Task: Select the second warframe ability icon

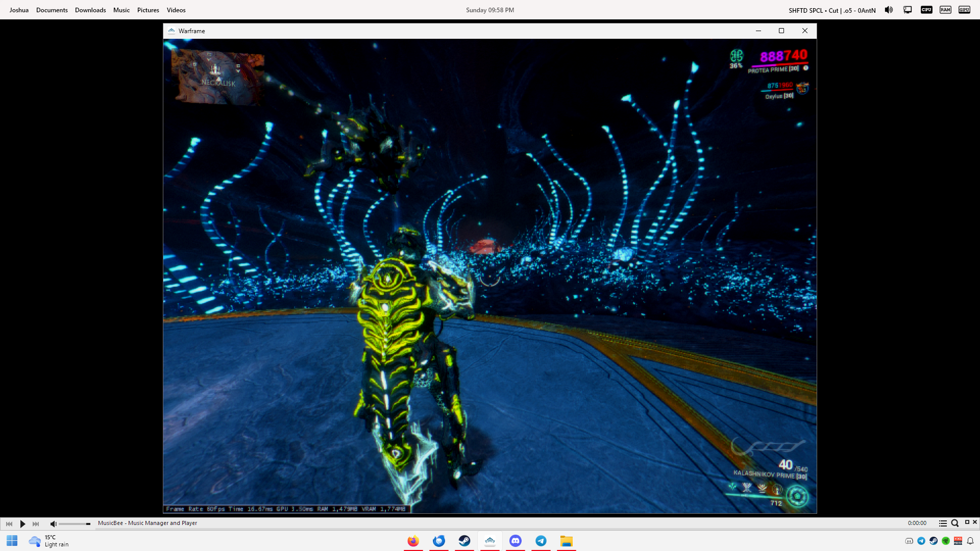Action: (x=747, y=488)
